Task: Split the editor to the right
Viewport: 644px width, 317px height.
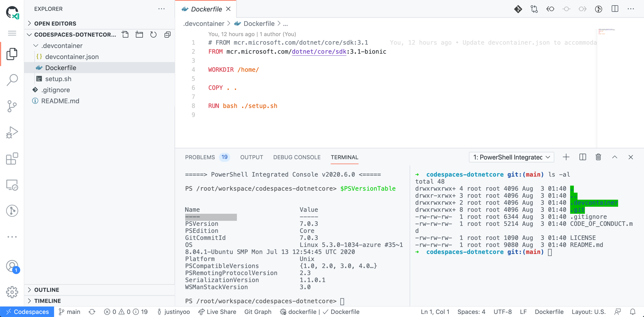Action: point(615,9)
